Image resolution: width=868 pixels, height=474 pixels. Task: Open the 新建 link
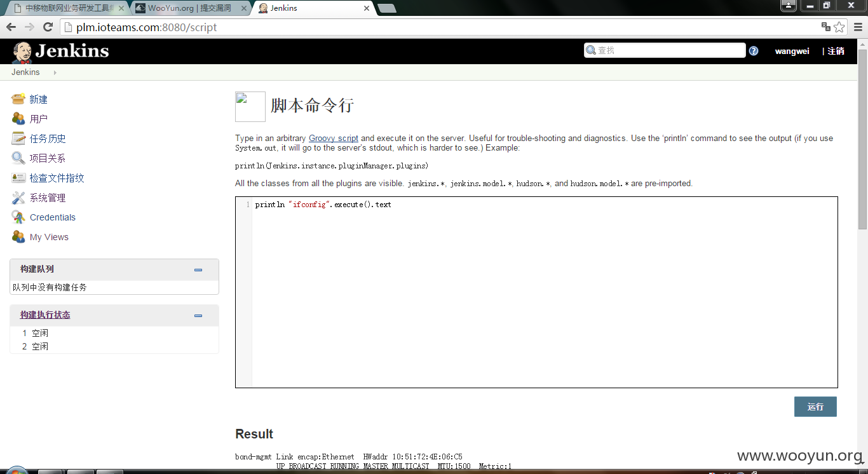(39, 99)
